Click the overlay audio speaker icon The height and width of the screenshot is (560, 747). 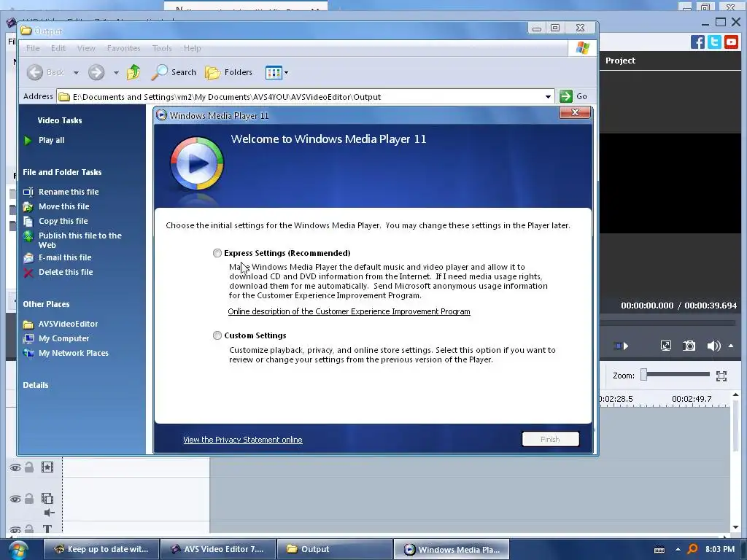[x=49, y=513]
